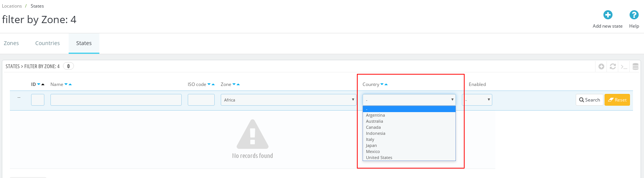This screenshot has width=644, height=178.
Task: Sort Name column ascending
Action: (70, 84)
